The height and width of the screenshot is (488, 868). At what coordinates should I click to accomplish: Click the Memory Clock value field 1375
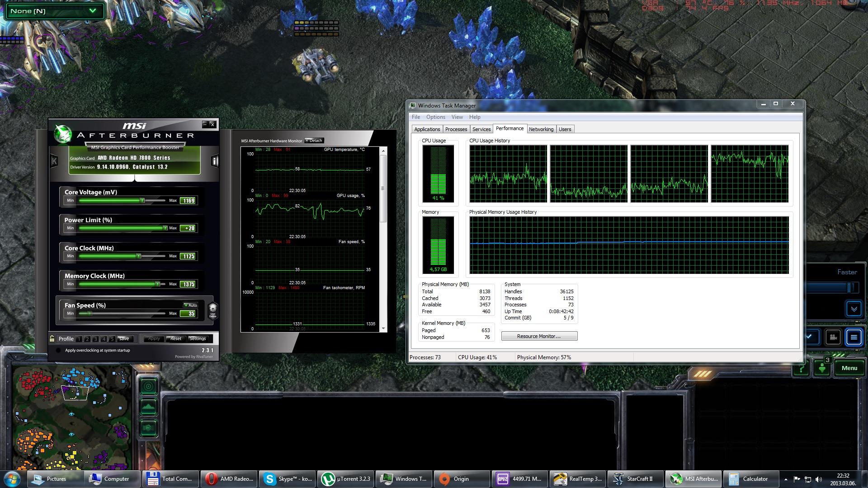tap(188, 284)
